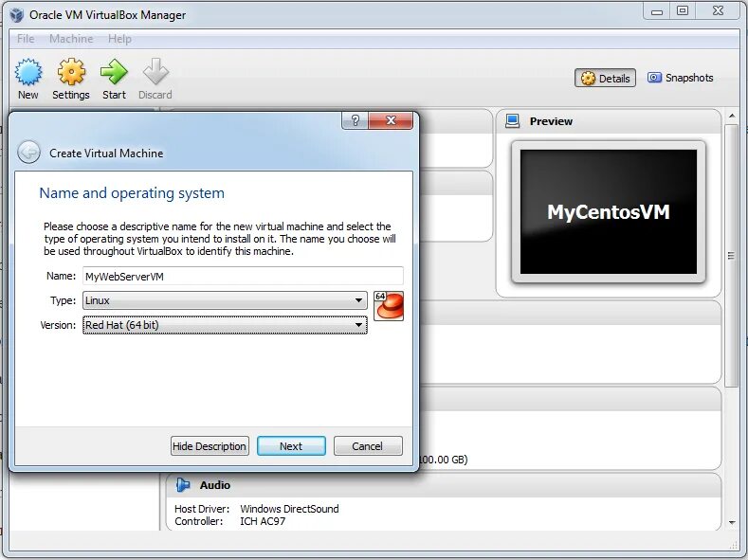
Task: Click the scrollbar down arrow in details pane
Action: (732, 523)
